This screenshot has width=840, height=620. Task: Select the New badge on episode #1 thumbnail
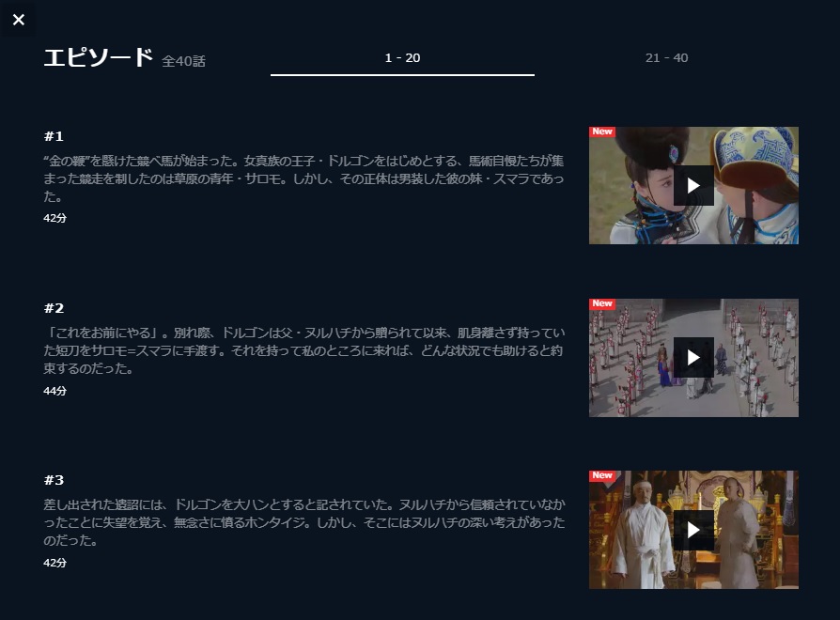pyautogui.click(x=602, y=132)
